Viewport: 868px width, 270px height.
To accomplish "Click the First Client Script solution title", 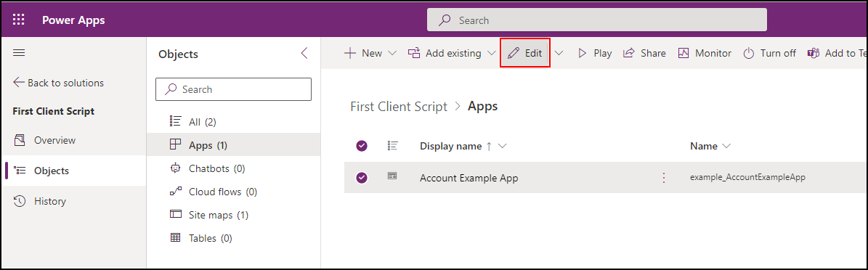I will (53, 111).
